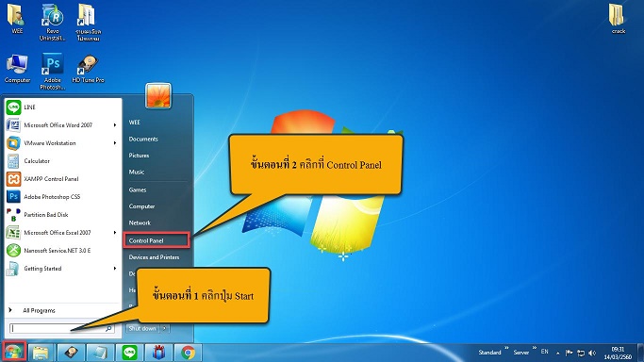Open the volume speaker icon in tray
644x362 pixels.
[592, 353]
